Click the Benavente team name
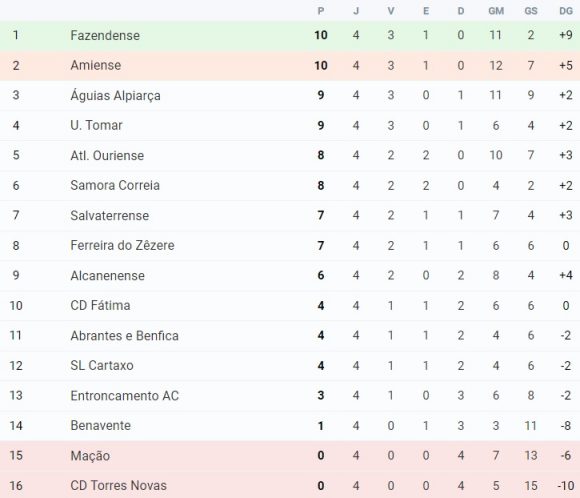Viewport: 580px width, 498px height. coord(100,425)
